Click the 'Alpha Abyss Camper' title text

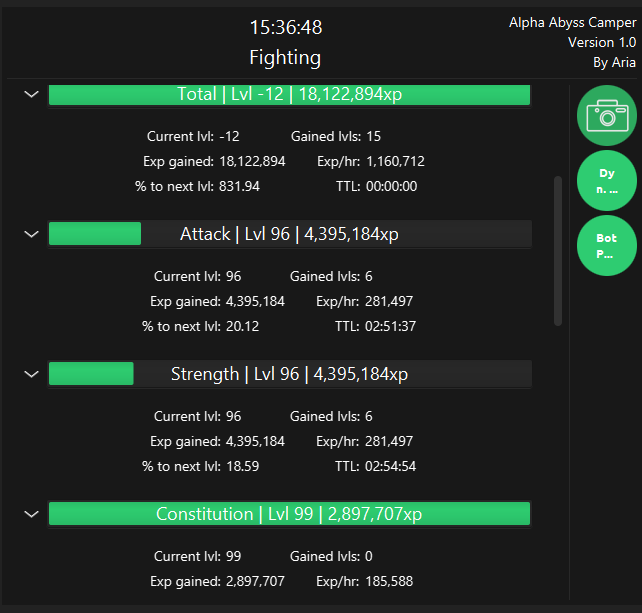(x=572, y=22)
